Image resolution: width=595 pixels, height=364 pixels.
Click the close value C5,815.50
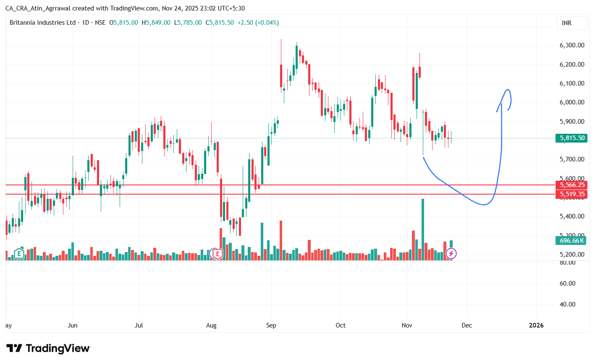click(x=219, y=23)
